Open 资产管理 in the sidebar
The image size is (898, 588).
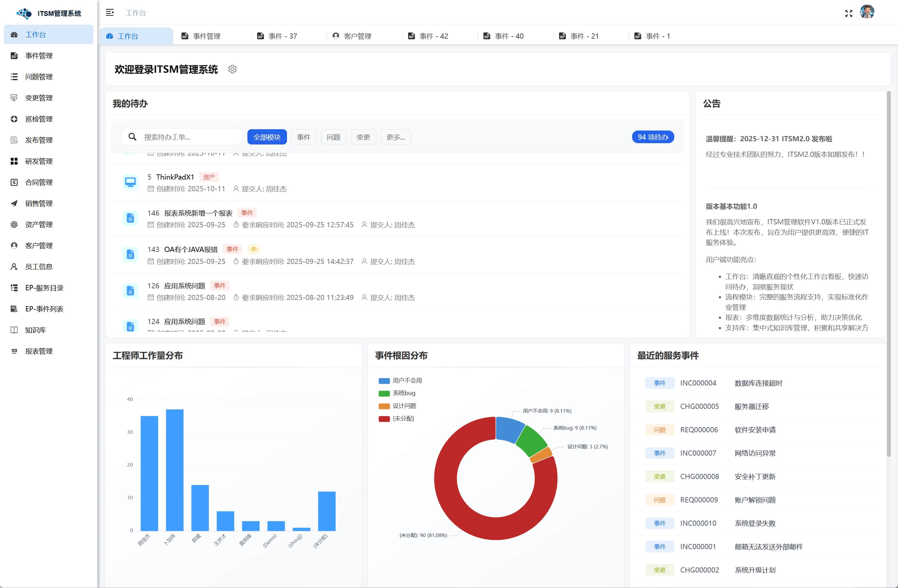tap(39, 225)
